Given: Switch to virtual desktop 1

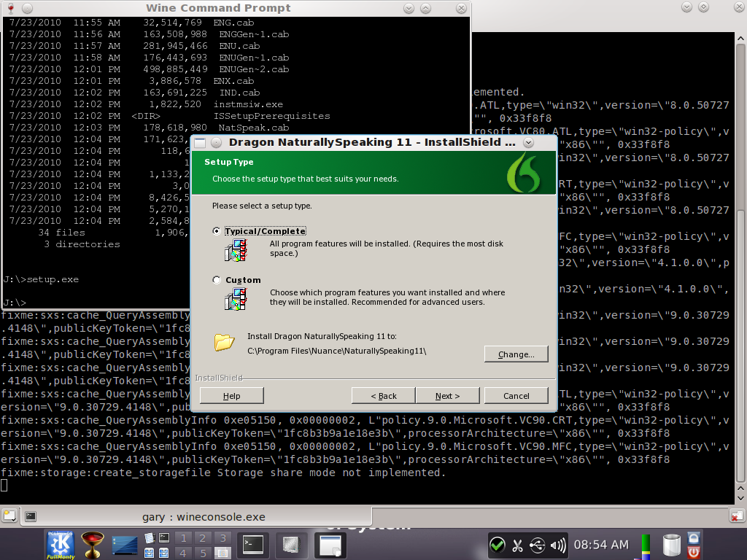Looking at the screenshot, I should tap(183, 538).
